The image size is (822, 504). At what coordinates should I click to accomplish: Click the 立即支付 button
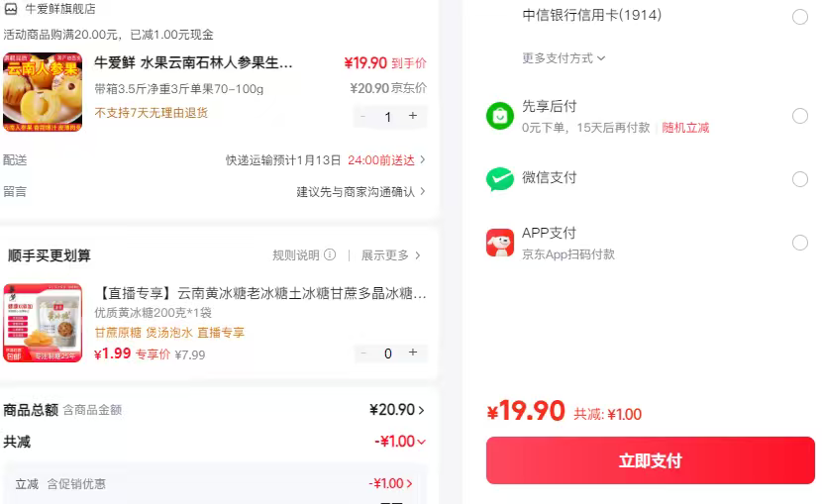tap(650, 460)
